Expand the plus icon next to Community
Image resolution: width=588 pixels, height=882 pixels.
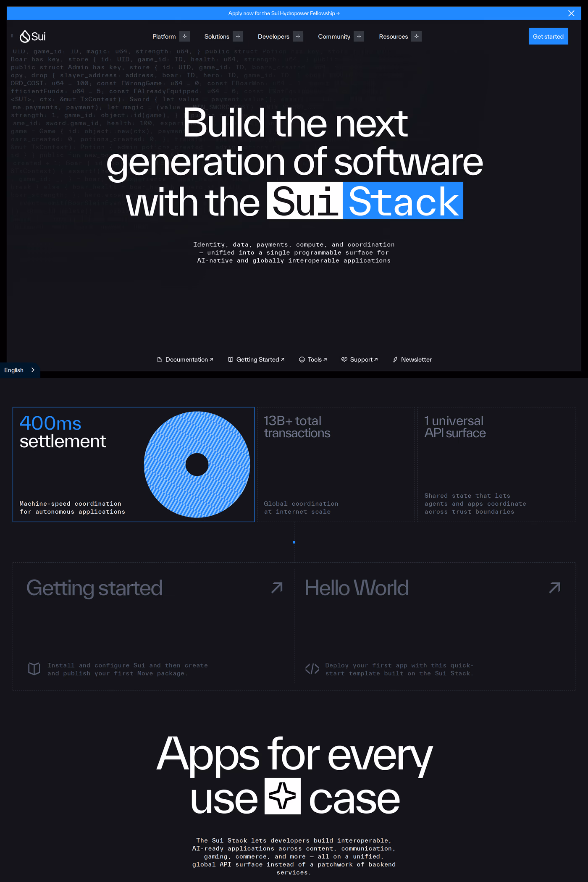[359, 37]
